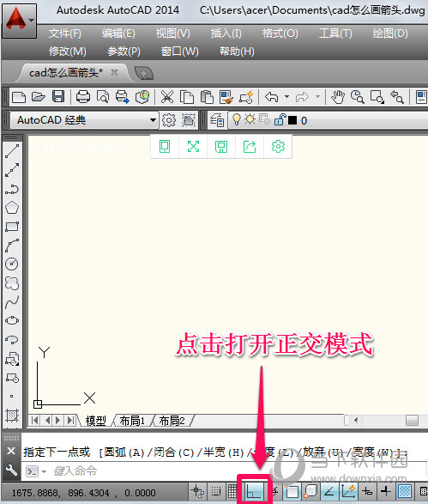Activate the Pan hand tool
The width and height of the screenshot is (428, 504).
[x=338, y=97]
